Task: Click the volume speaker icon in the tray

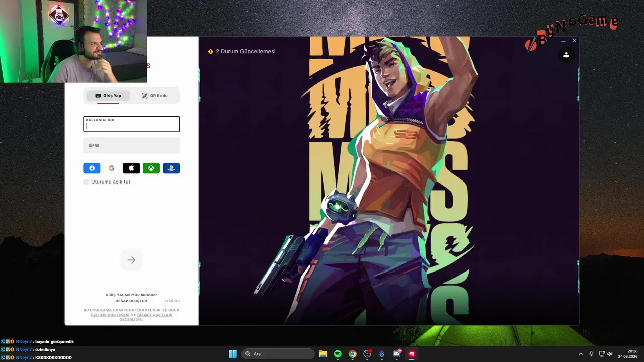Action: tap(610, 354)
